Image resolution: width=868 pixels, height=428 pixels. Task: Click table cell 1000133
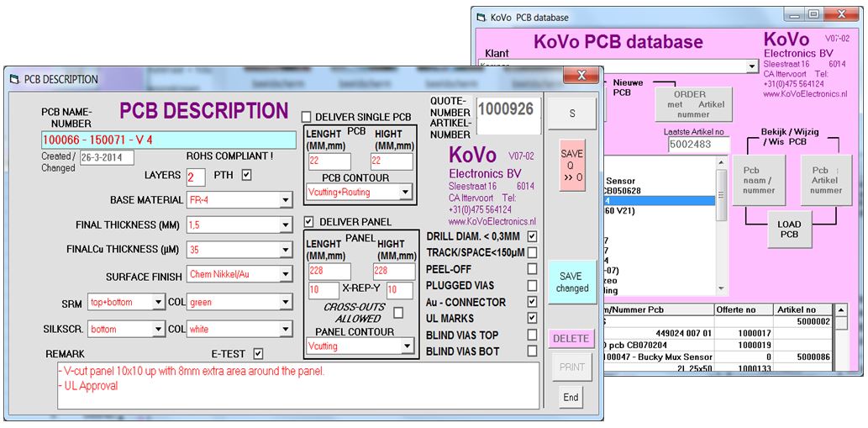(x=744, y=367)
